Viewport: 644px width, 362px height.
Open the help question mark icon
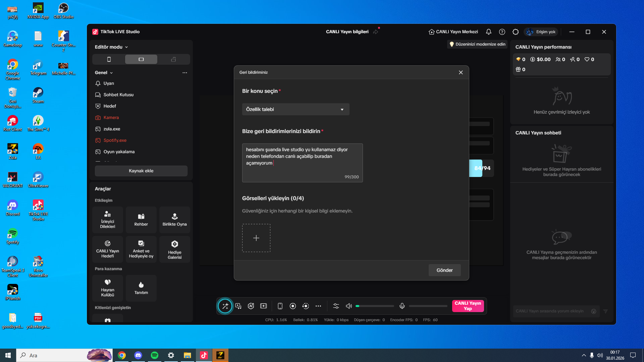[502, 32]
